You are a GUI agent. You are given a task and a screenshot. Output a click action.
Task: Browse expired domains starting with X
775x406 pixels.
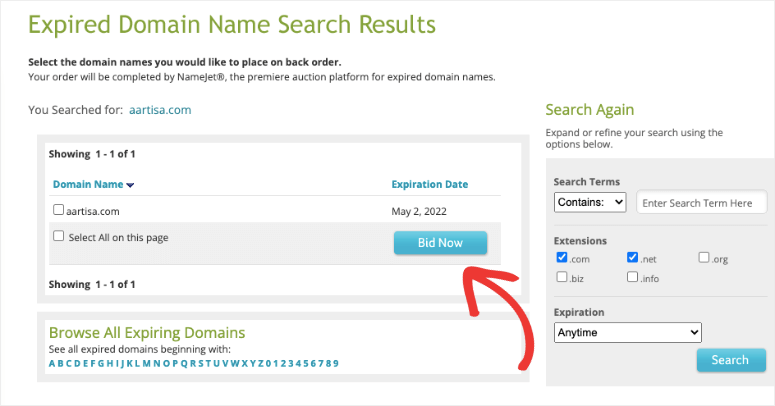[x=245, y=363]
